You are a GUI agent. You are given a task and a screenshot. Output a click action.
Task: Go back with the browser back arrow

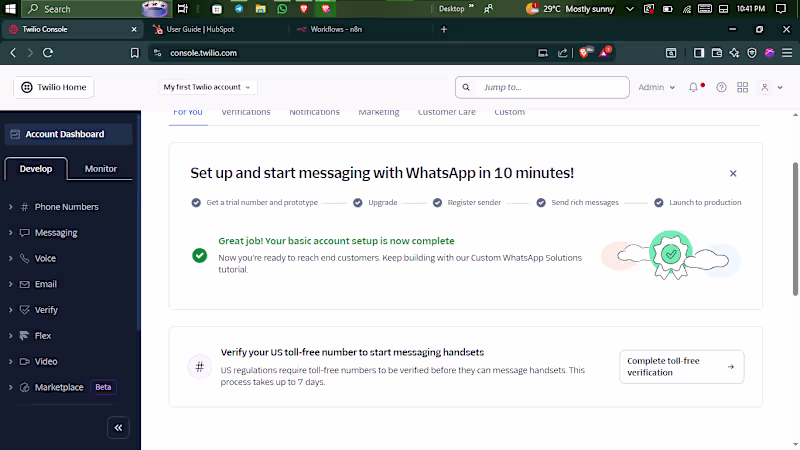[x=13, y=53]
